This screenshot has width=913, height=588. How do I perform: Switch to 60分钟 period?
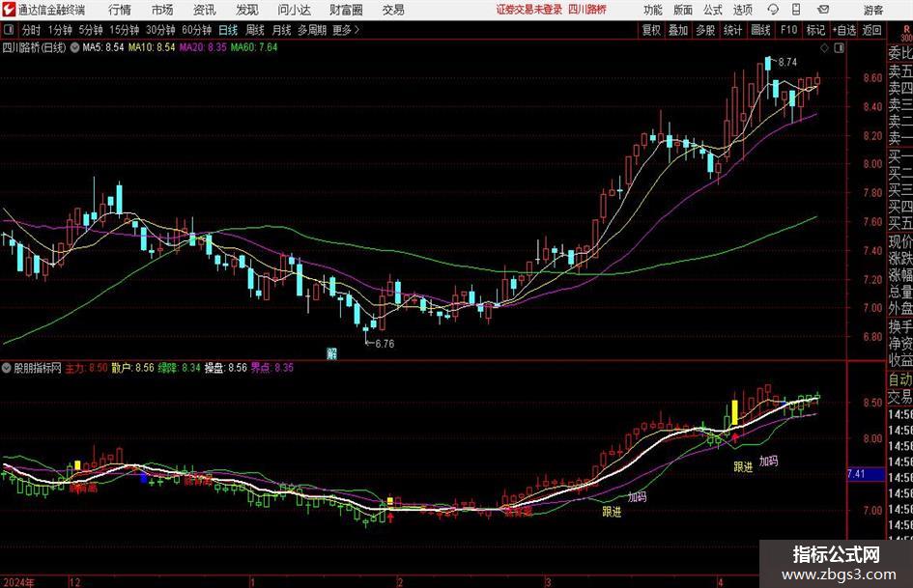[197, 30]
